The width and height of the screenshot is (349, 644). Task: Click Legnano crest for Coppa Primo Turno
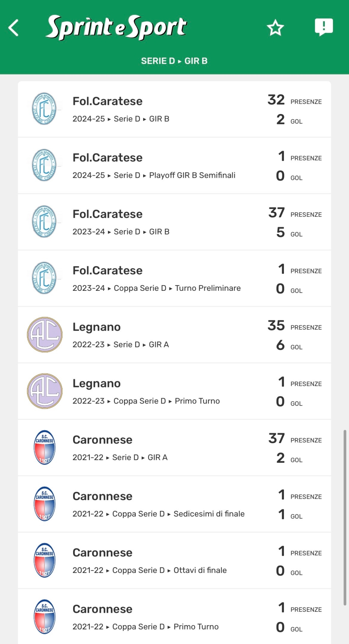tap(45, 391)
